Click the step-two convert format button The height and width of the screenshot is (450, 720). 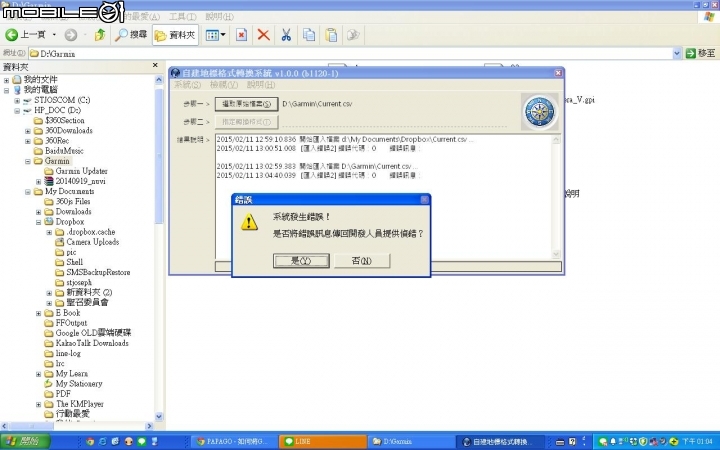coord(247,122)
